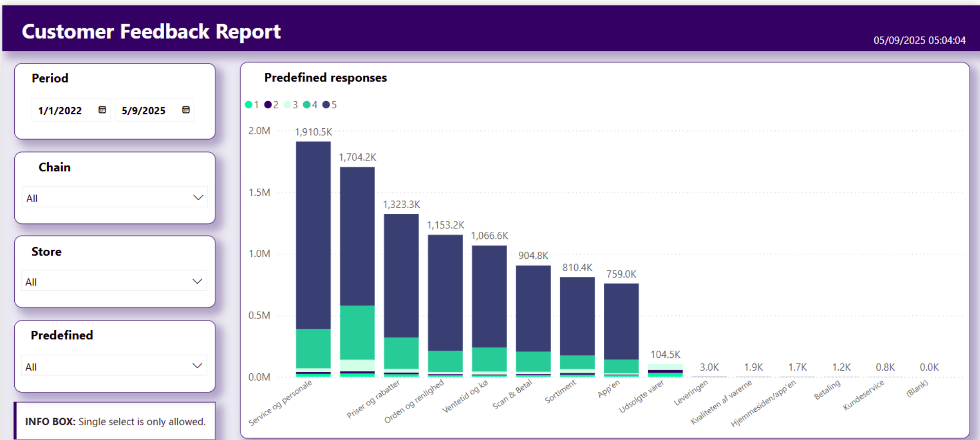
Task: Select legend color dot for rating 4
Action: coord(307,105)
